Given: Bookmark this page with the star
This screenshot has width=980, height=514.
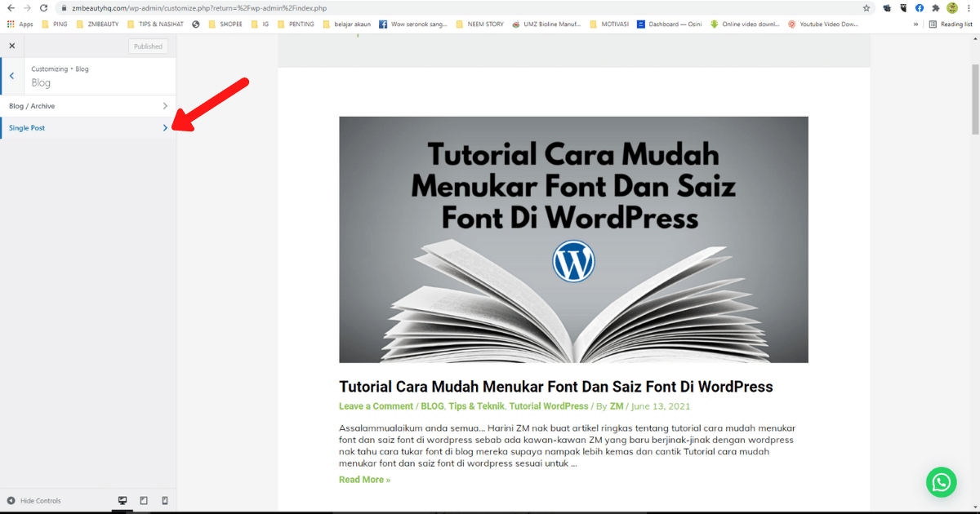Looking at the screenshot, I should [866, 7].
